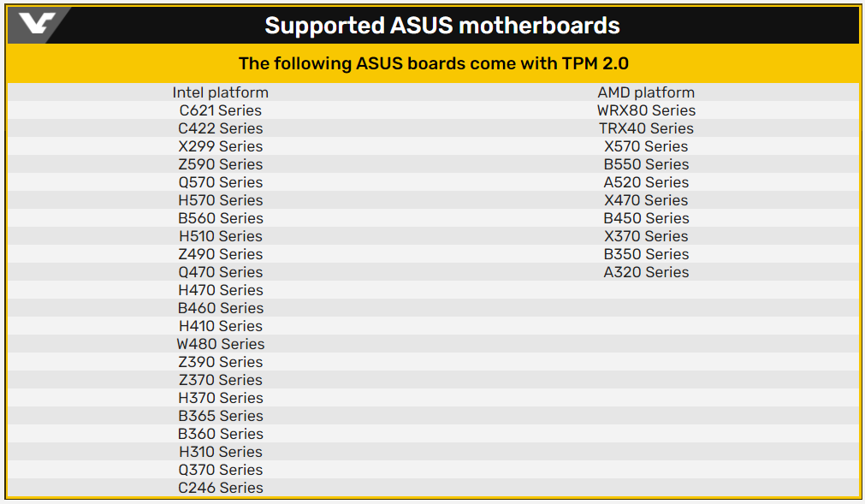Select the WRX80 Series entry
Screen dimensions: 865x504
tap(646, 110)
